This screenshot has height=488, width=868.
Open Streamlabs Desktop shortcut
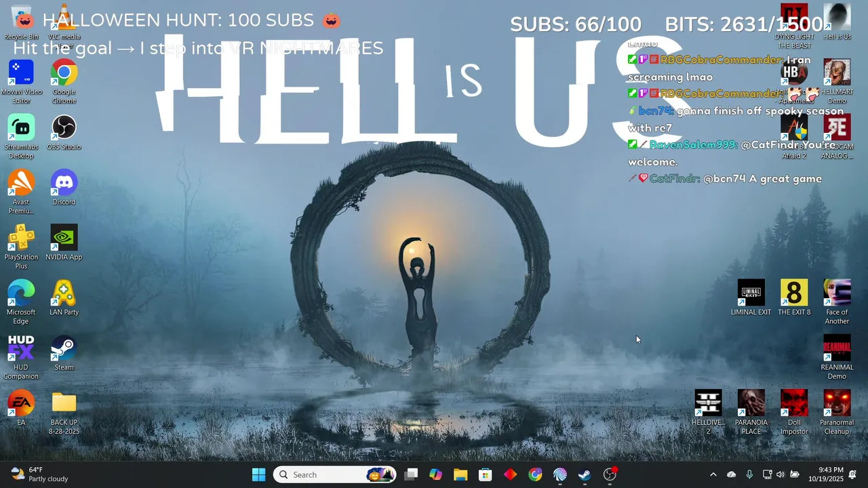(x=21, y=137)
